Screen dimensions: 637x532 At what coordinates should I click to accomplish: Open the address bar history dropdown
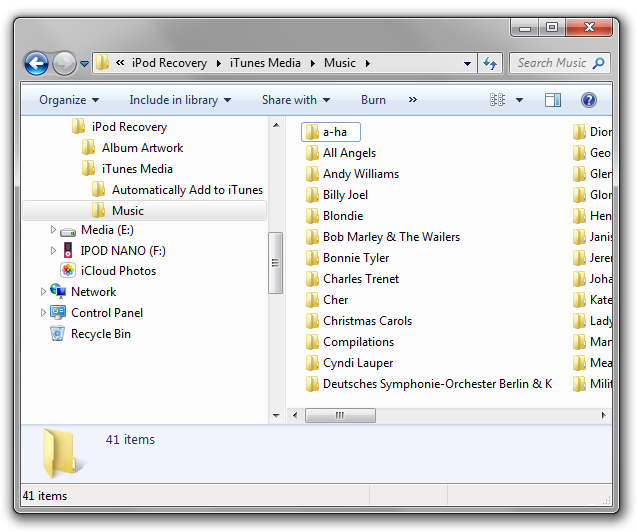coord(467,63)
